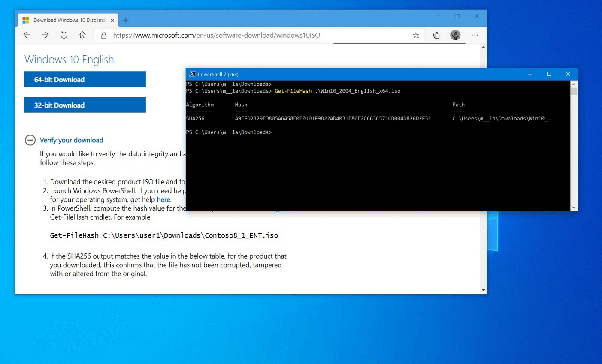Click the address bar URL field
The image size is (602, 364).
tap(257, 35)
